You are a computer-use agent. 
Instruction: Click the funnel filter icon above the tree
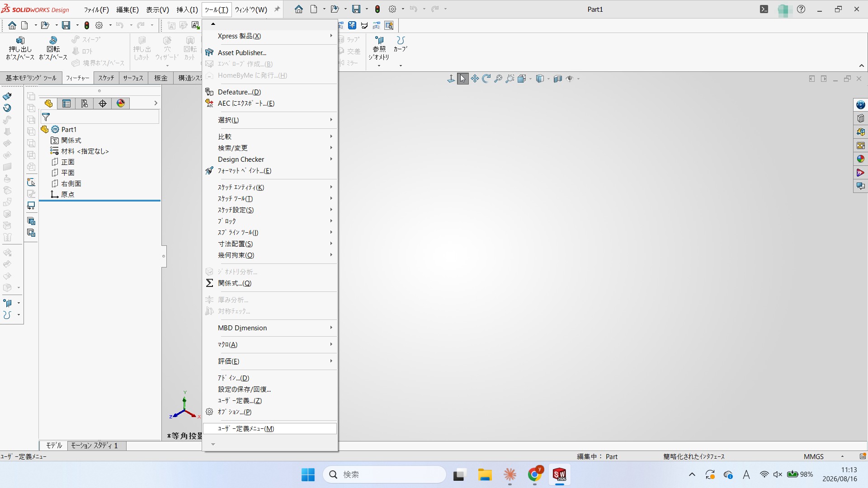click(x=46, y=117)
